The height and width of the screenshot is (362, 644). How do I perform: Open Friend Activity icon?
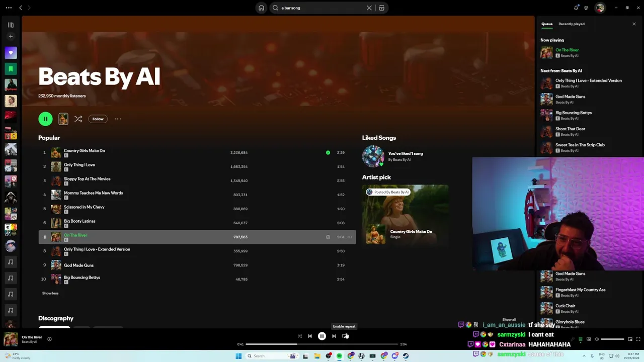[586, 8]
